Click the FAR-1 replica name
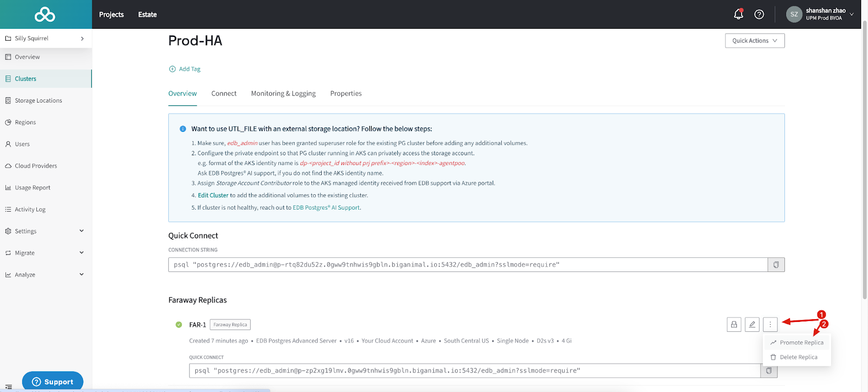This screenshot has width=868, height=392. pyautogui.click(x=197, y=325)
